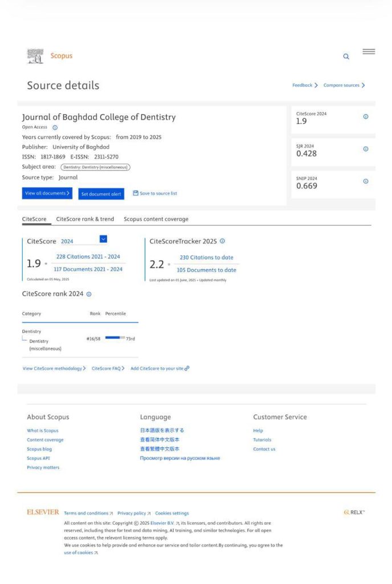The width and height of the screenshot is (392, 584).
Task: Open 230 Citations to date link
Action: click(x=206, y=257)
